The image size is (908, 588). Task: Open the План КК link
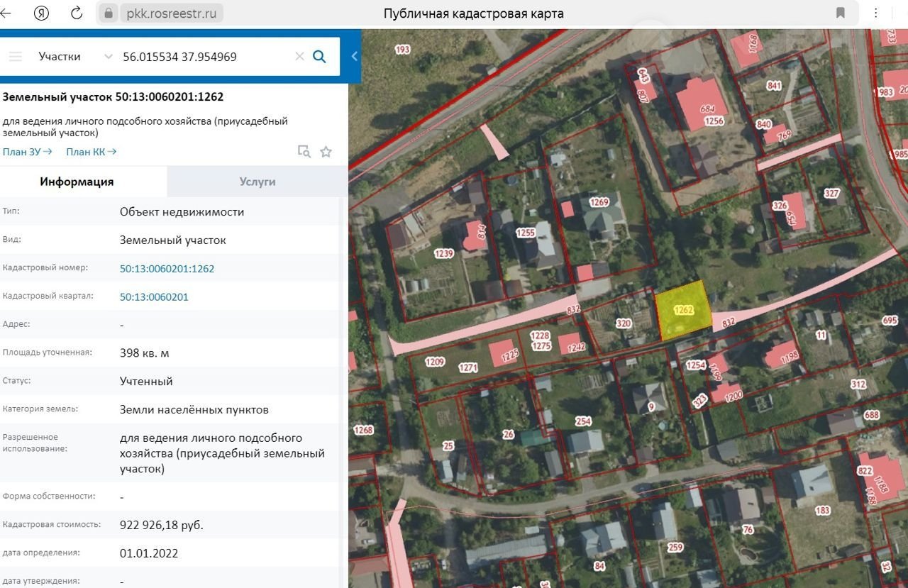pyautogui.click(x=91, y=152)
